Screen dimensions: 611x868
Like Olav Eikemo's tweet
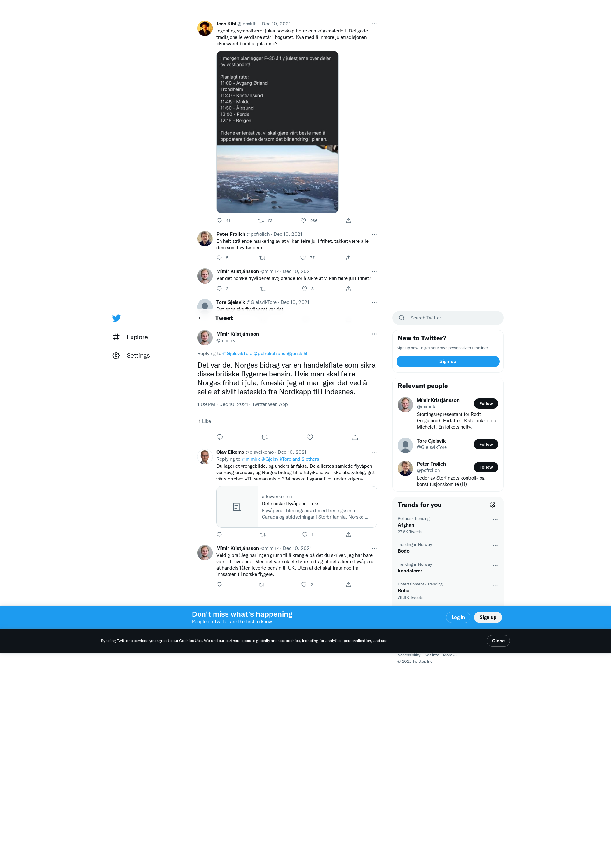pos(305,535)
